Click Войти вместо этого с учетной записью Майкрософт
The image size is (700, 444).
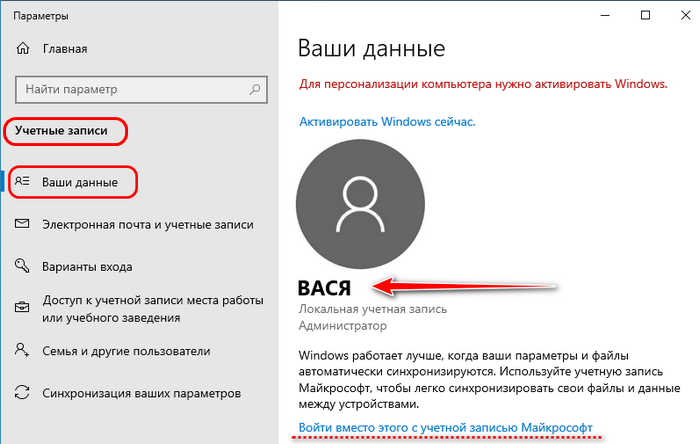(x=446, y=427)
